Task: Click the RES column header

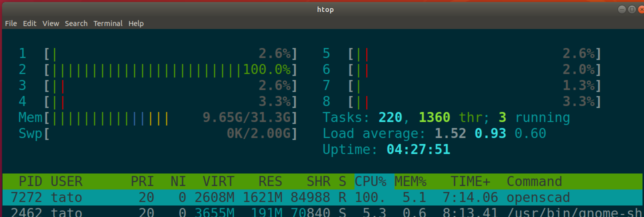Action: point(270,181)
